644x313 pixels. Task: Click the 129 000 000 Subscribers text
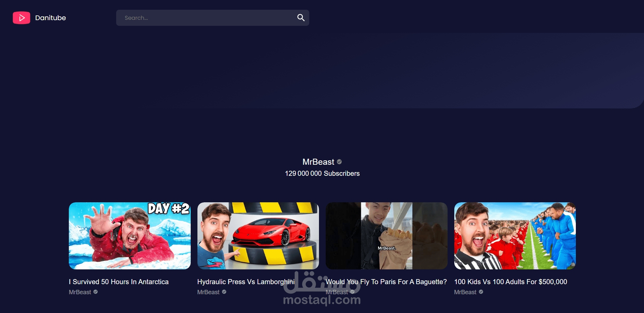point(322,173)
